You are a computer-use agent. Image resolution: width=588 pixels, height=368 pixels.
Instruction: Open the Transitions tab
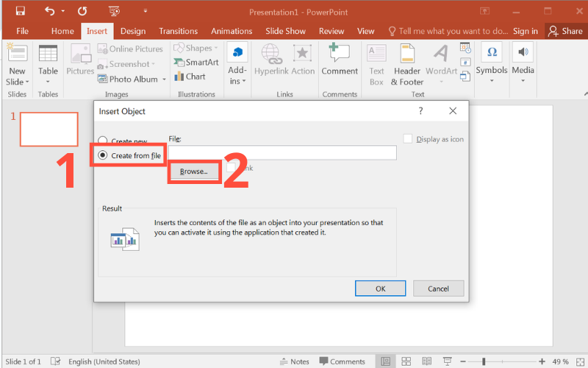(x=178, y=31)
